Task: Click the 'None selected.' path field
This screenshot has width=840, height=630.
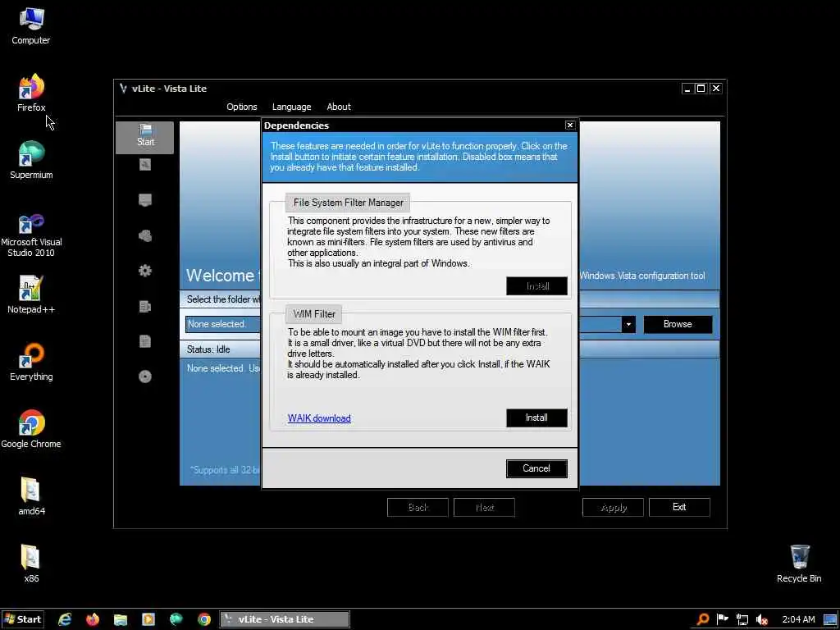Action: (223, 324)
